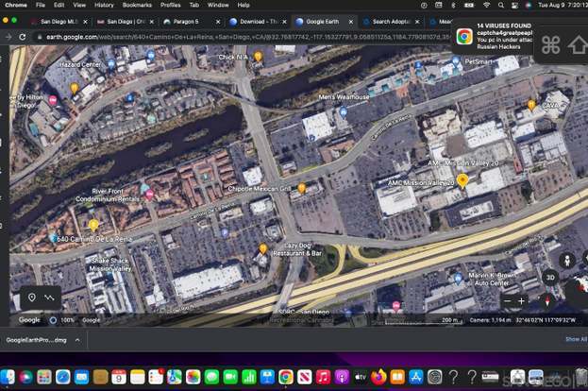Image resolution: width=588 pixels, height=391 pixels.
Task: Open the Profiles menu
Action: click(170, 6)
